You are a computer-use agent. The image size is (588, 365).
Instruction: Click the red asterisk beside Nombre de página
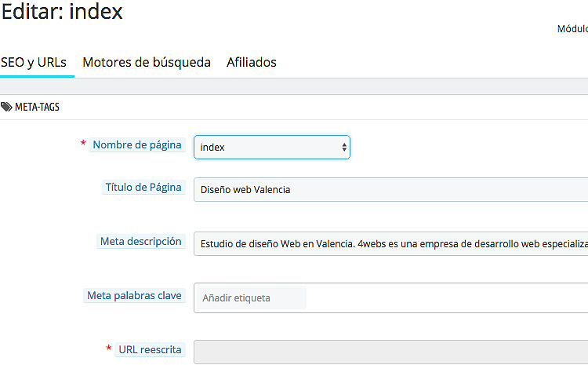tap(83, 144)
